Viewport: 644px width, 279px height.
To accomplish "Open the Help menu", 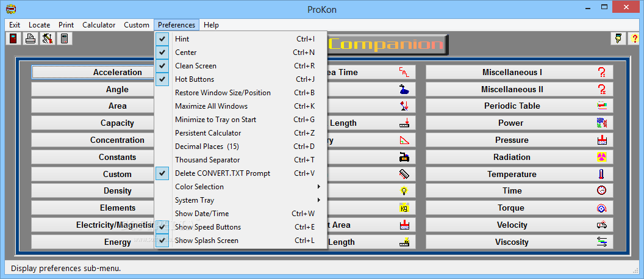I will [x=211, y=25].
